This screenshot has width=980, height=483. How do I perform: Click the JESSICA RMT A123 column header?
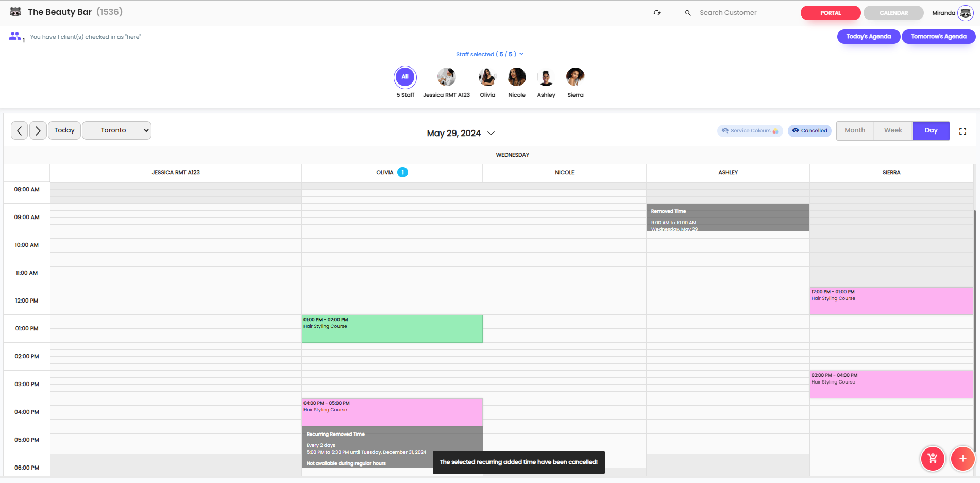(x=176, y=173)
